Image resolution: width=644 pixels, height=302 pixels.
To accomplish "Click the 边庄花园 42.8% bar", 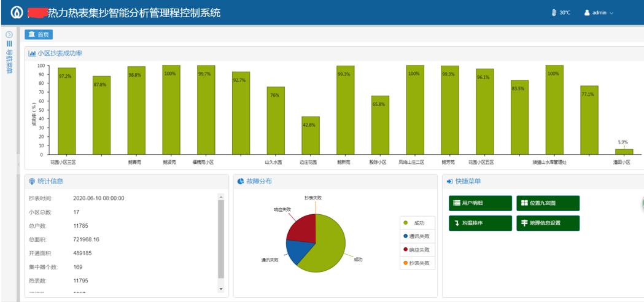I will click(x=310, y=135).
